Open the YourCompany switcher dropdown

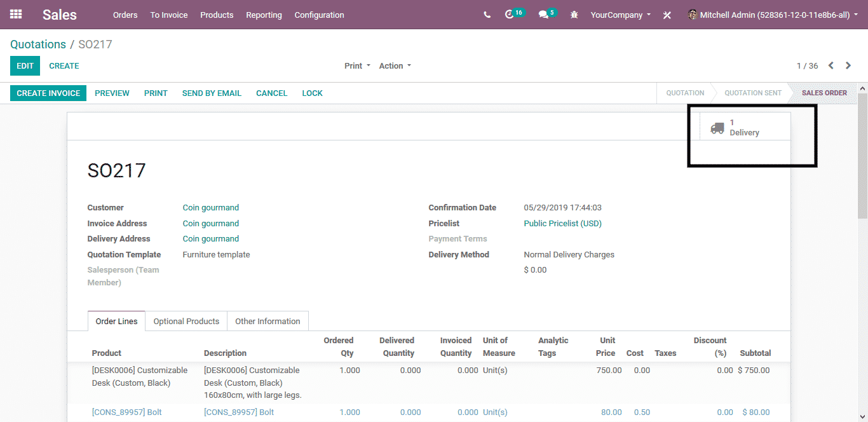tap(620, 15)
